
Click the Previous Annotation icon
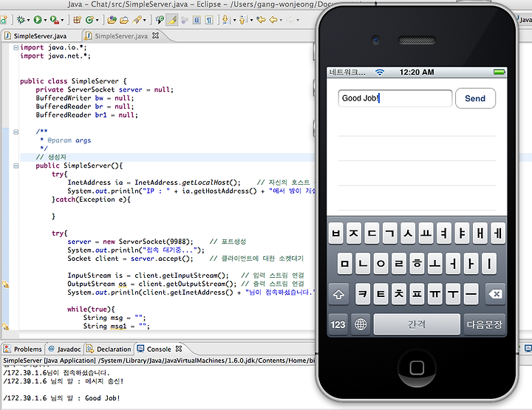[x=242, y=20]
